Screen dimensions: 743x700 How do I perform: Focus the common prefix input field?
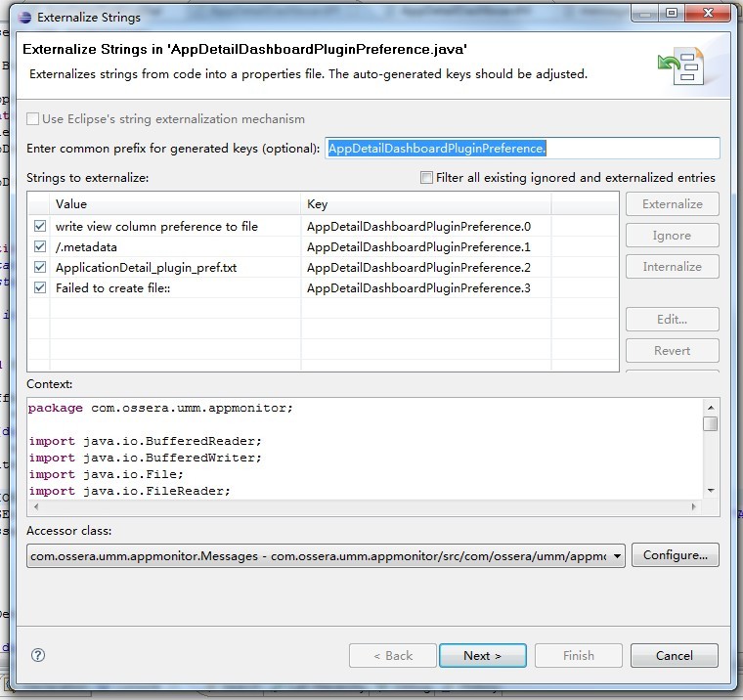coord(522,149)
